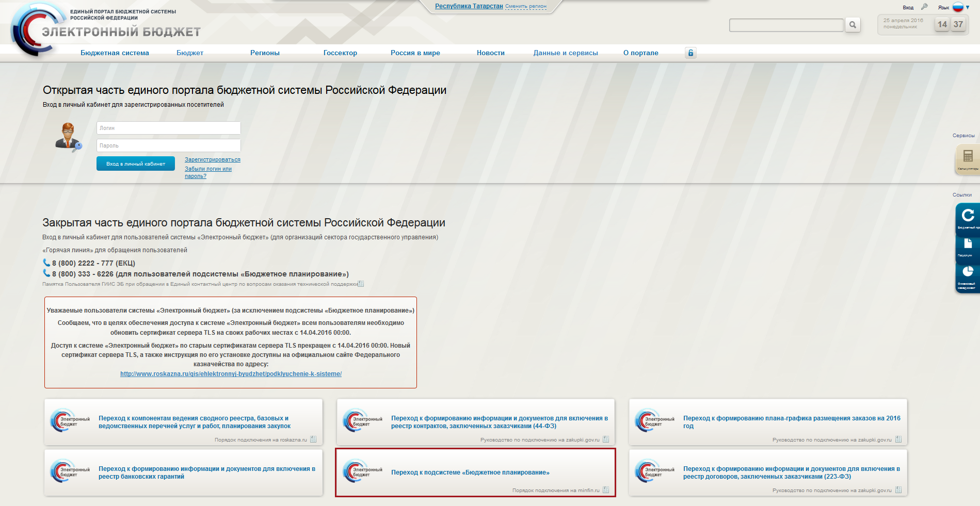This screenshot has height=506, width=980.
Task: Click document icon after Памятка Пользователя link
Action: [x=361, y=284]
